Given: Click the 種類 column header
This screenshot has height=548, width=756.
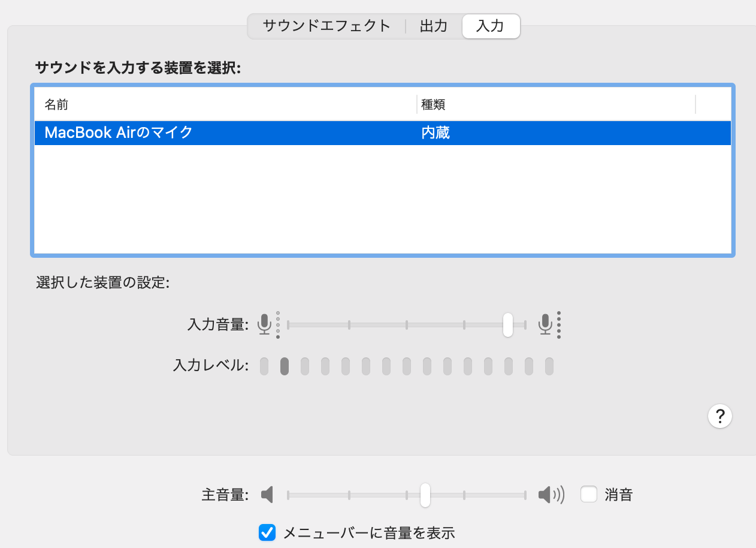Looking at the screenshot, I should click(x=557, y=105).
